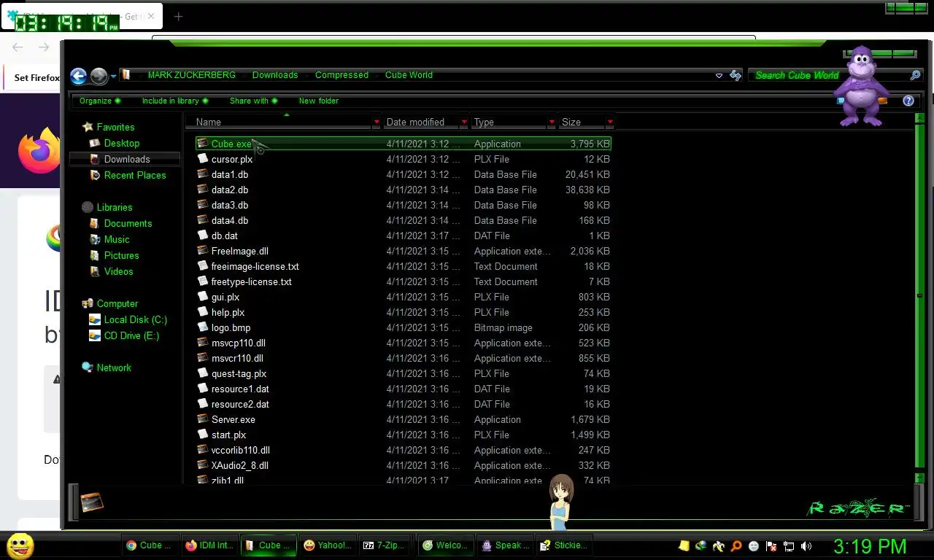Open the Pictures library in sidebar
Image resolution: width=934 pixels, height=560 pixels.
121,255
